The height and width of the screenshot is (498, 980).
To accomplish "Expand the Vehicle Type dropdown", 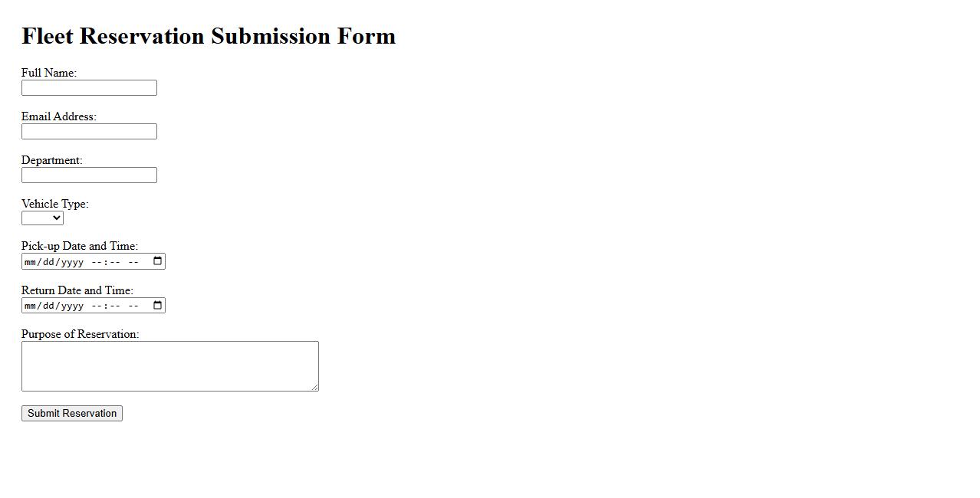I will click(42, 218).
